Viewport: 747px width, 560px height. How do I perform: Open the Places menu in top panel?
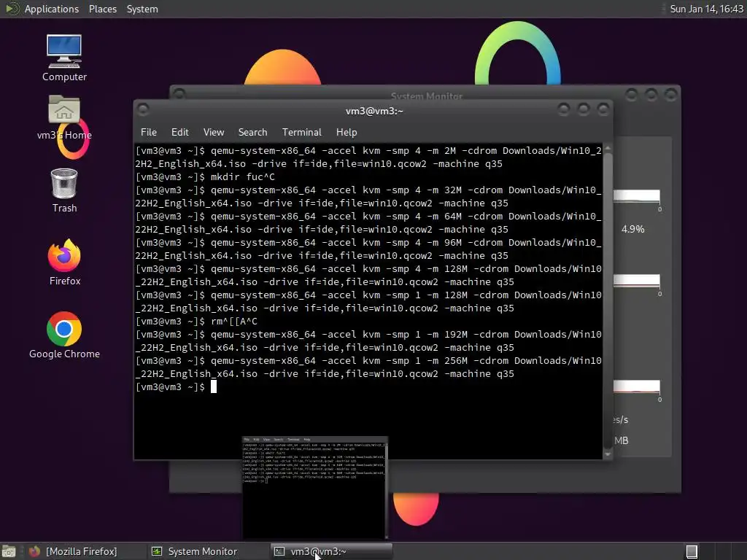(x=102, y=9)
